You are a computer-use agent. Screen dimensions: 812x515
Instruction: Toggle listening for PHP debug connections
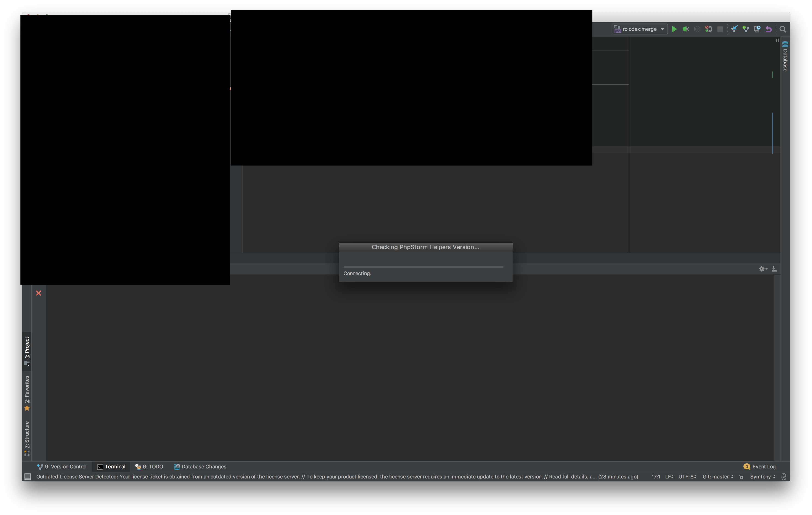(x=708, y=29)
